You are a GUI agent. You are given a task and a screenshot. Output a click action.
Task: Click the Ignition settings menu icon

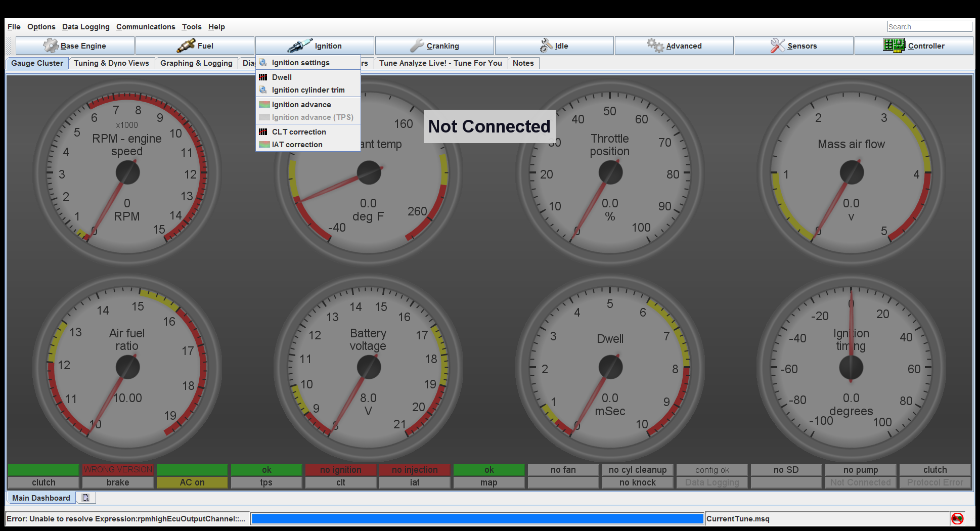tap(263, 62)
